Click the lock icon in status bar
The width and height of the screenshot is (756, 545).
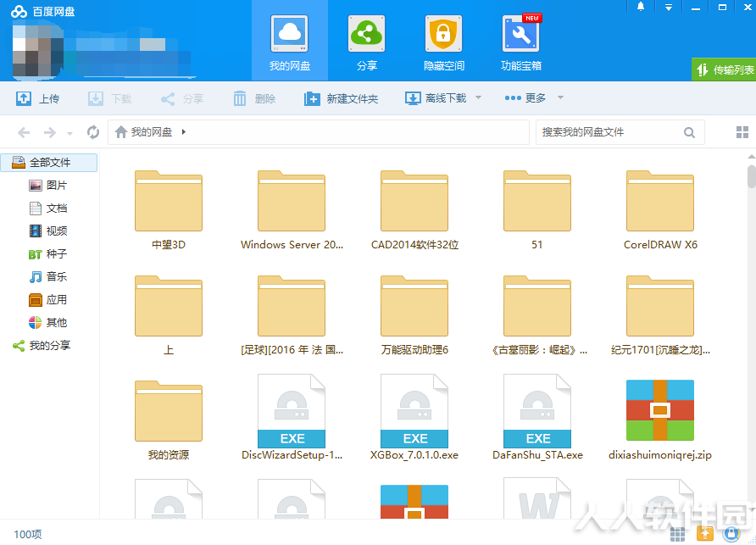pyautogui.click(x=731, y=533)
